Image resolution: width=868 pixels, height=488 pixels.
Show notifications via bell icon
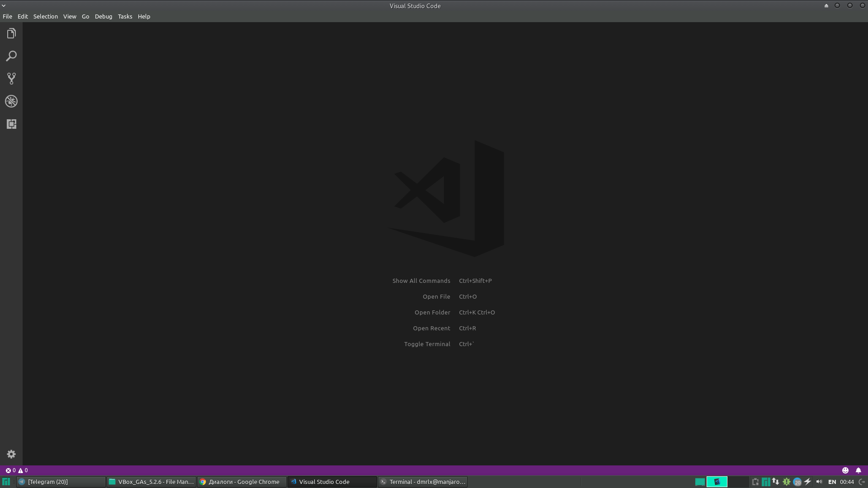coord(858,470)
